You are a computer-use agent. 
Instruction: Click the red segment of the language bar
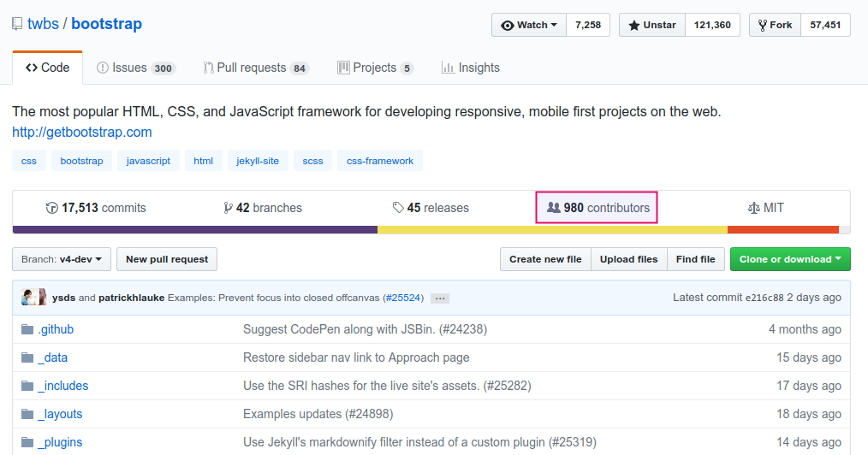783,229
